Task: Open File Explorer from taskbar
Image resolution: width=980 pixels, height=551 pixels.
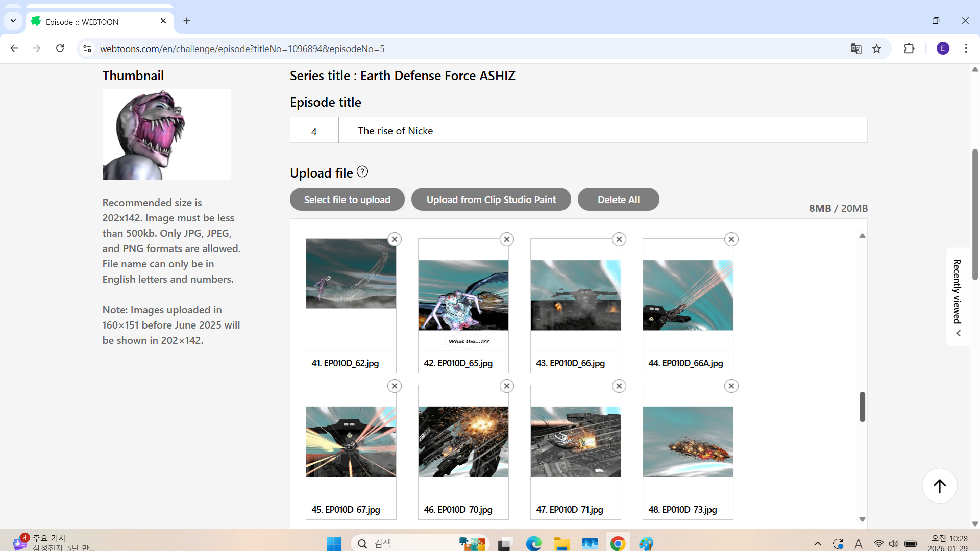Action: (x=561, y=544)
